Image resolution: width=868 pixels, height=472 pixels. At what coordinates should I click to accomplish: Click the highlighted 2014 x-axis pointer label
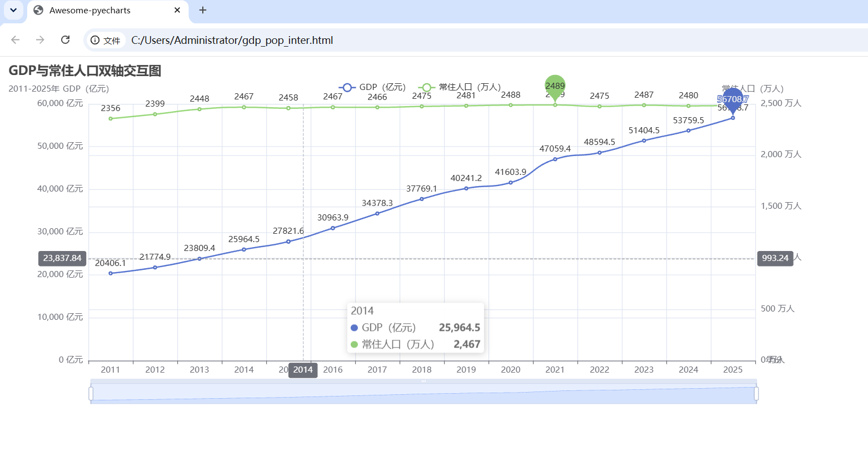(x=303, y=370)
